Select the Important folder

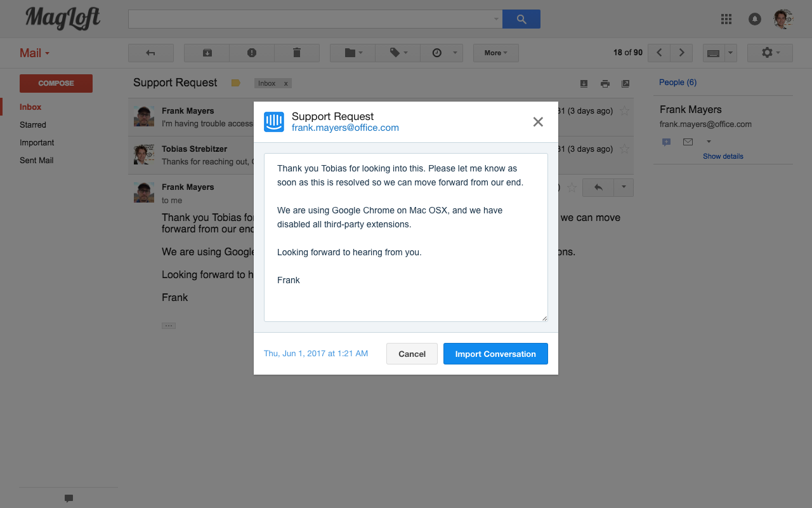pos(37,143)
